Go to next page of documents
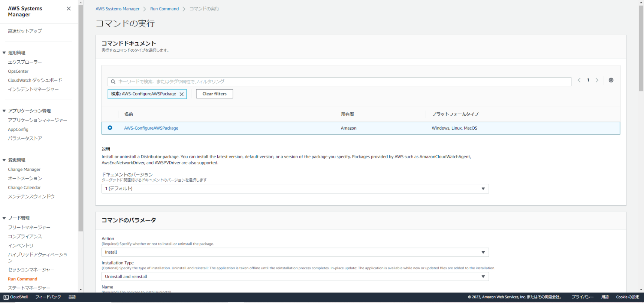Screen dimensions: 644x303 (597, 80)
